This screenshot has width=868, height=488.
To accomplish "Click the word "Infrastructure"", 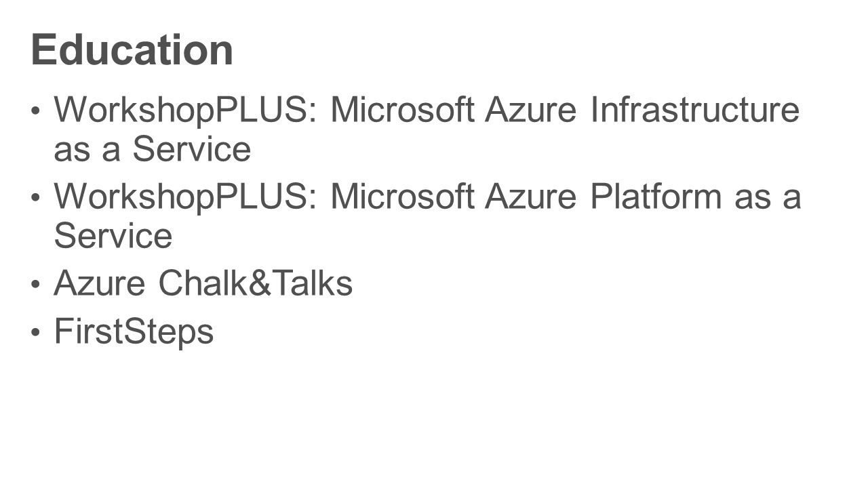I will (696, 110).
